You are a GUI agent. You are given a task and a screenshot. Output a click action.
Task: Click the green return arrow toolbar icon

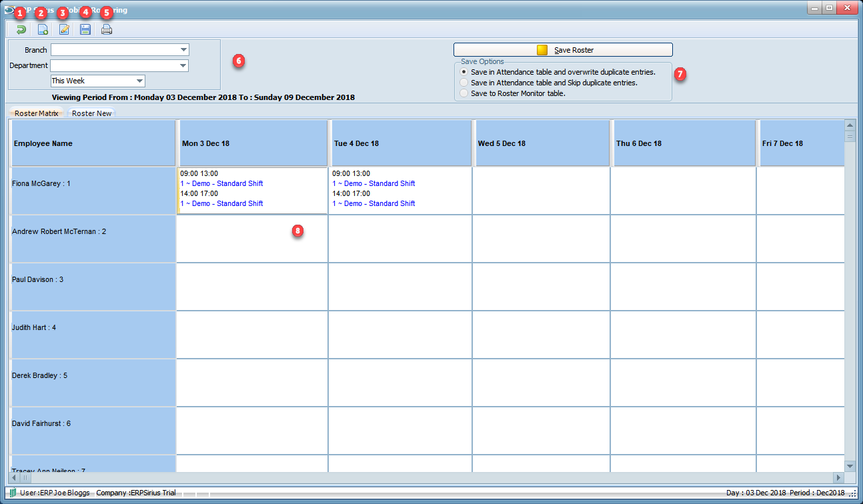[21, 29]
